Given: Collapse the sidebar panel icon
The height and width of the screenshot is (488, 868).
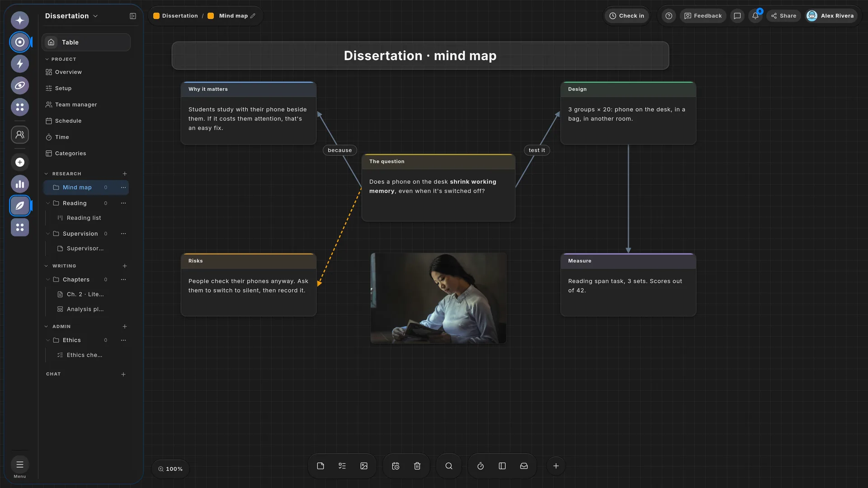Looking at the screenshot, I should [133, 16].
